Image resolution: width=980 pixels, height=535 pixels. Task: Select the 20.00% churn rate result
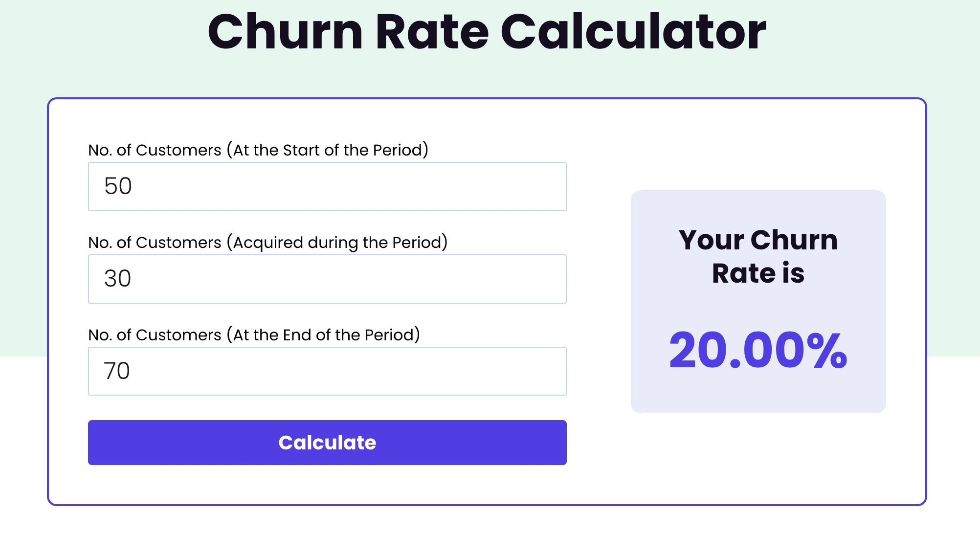tap(758, 350)
